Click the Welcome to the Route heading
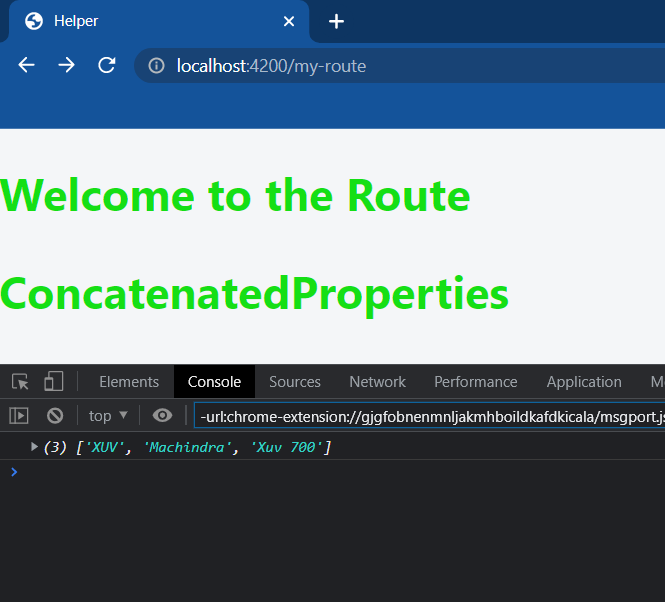The width and height of the screenshot is (665, 602). click(x=235, y=196)
